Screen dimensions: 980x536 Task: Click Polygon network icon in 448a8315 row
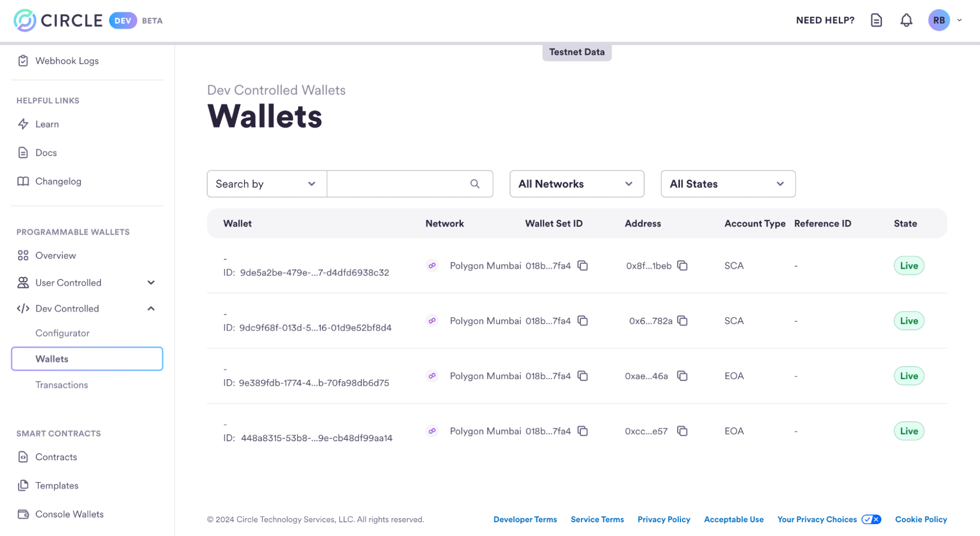(x=432, y=431)
